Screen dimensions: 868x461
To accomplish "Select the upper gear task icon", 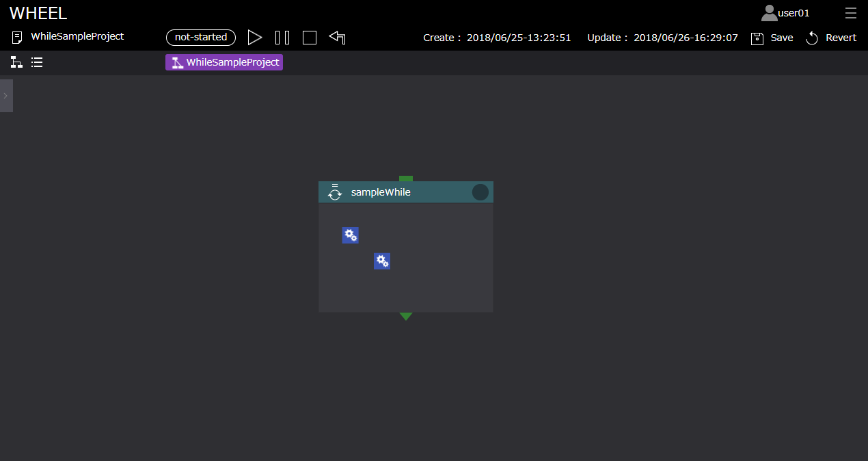I will coord(351,235).
